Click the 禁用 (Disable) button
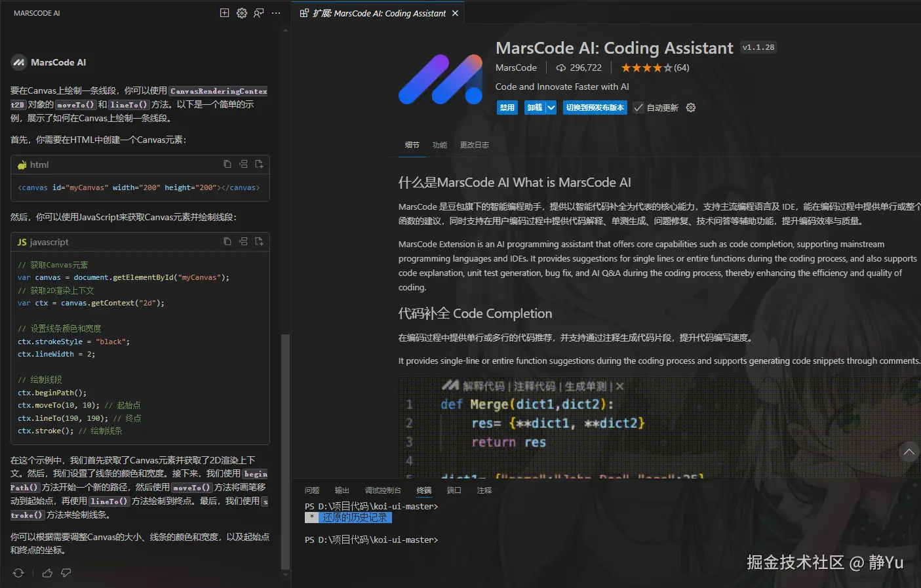The height and width of the screenshot is (588, 921). point(507,108)
